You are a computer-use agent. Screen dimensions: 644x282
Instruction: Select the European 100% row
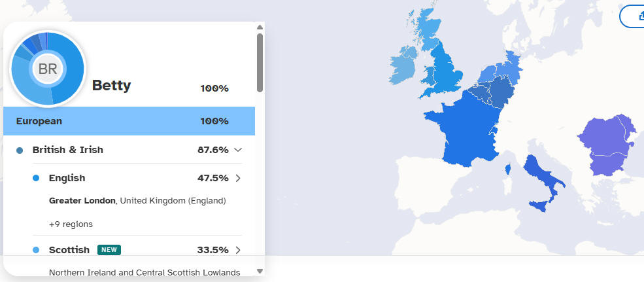pyautogui.click(x=129, y=121)
